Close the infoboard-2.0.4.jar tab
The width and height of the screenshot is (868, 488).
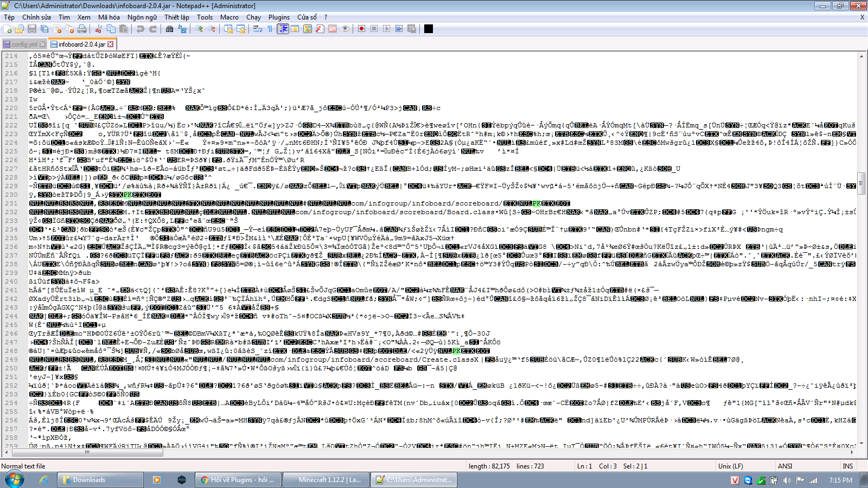[111, 46]
